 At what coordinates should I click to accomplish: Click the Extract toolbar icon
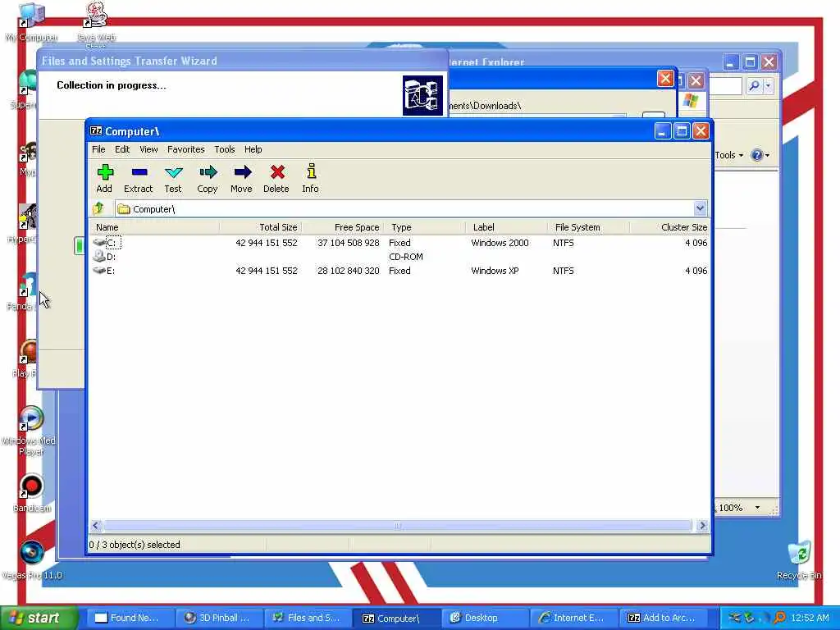[x=138, y=178]
